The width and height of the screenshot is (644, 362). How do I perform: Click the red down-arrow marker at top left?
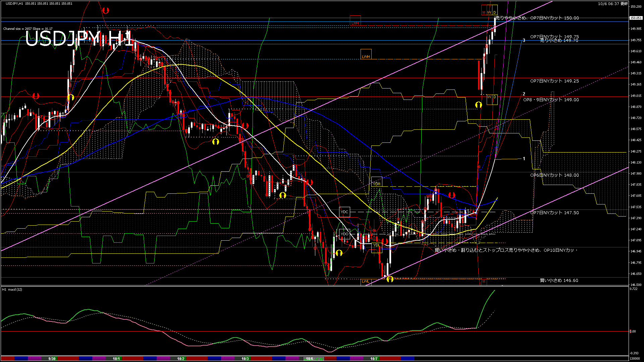(x=106, y=10)
